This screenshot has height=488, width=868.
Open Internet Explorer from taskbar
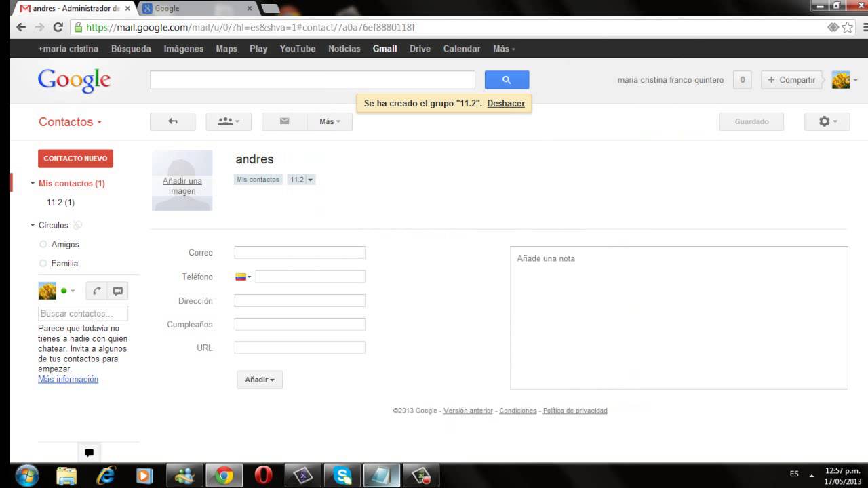(106, 476)
